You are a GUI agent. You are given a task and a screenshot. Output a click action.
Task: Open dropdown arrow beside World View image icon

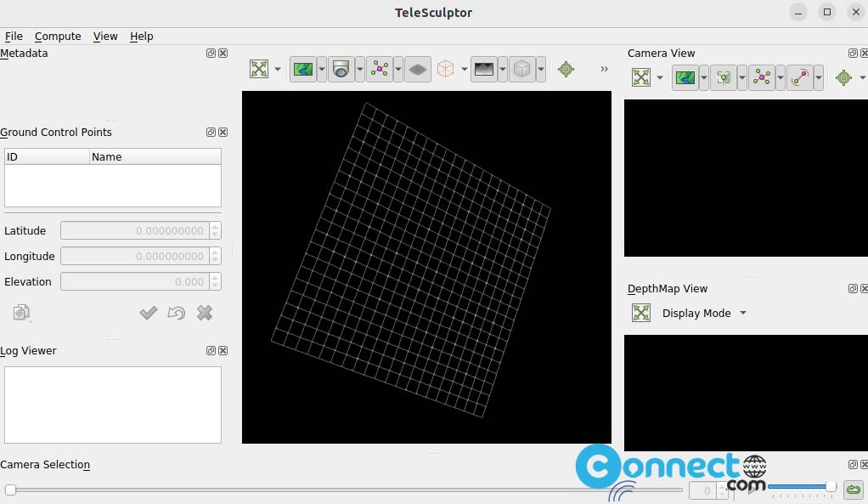tap(322, 69)
